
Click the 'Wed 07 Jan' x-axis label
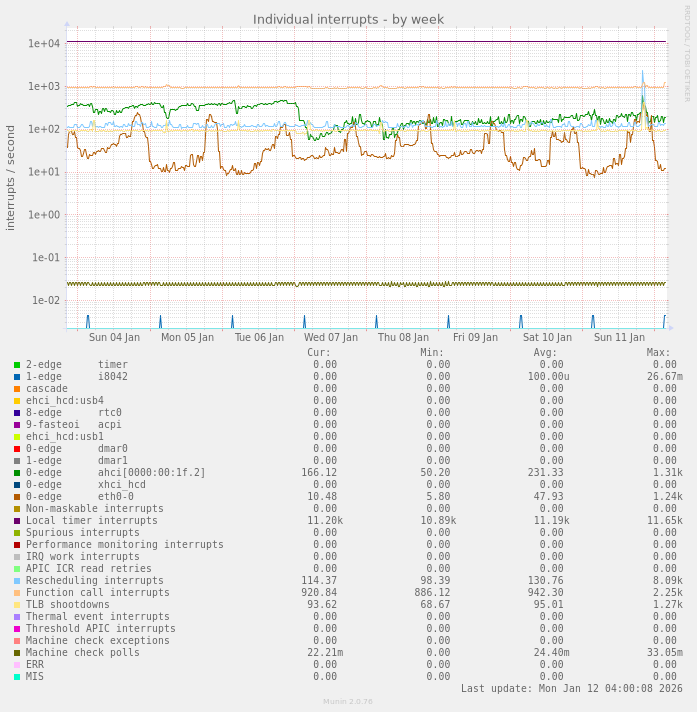tap(331, 338)
